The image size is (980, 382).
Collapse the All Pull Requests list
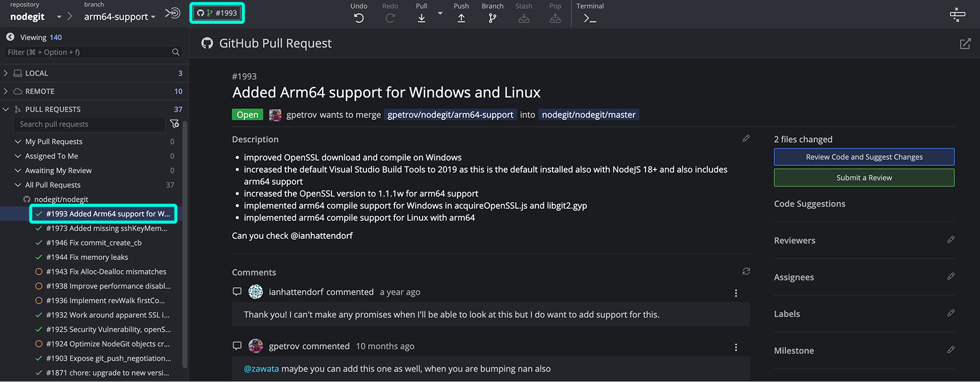coord(18,184)
